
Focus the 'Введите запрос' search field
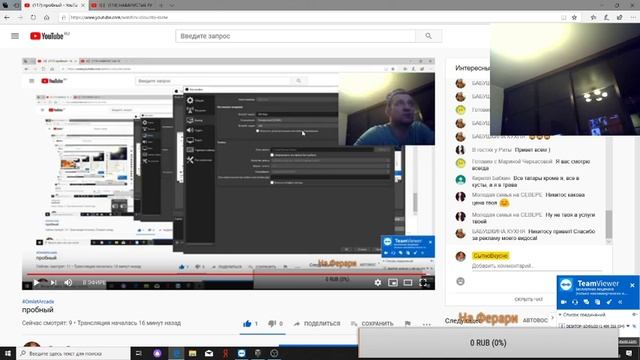pos(296,36)
